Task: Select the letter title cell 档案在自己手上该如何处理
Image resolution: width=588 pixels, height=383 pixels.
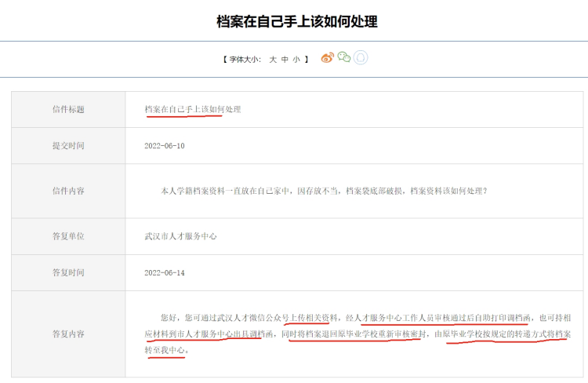Action: (193, 109)
